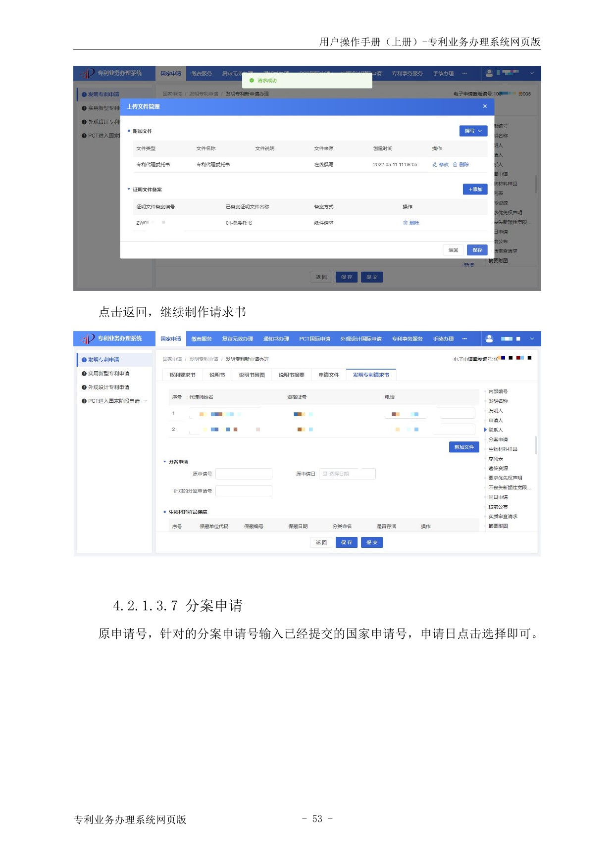The height and width of the screenshot is (868, 614).
Task: Click the trash 删除 icon in 专利代理委托书 row
Action: [x=455, y=165]
